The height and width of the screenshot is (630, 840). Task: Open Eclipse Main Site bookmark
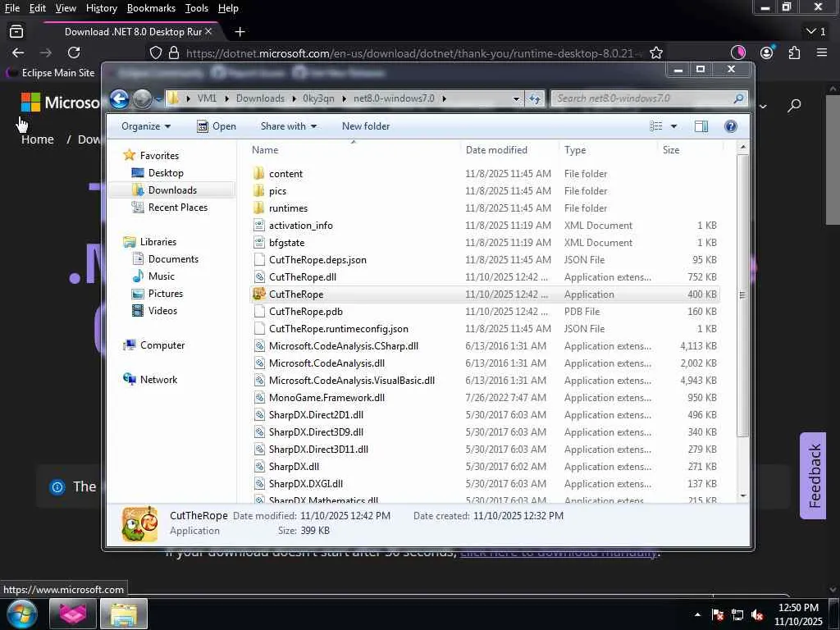50,73
